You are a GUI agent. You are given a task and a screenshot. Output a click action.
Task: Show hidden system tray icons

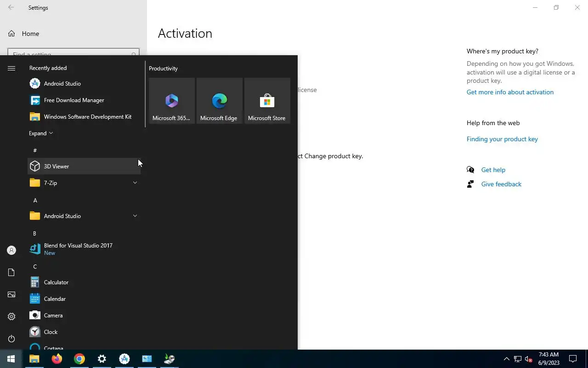[x=507, y=359]
